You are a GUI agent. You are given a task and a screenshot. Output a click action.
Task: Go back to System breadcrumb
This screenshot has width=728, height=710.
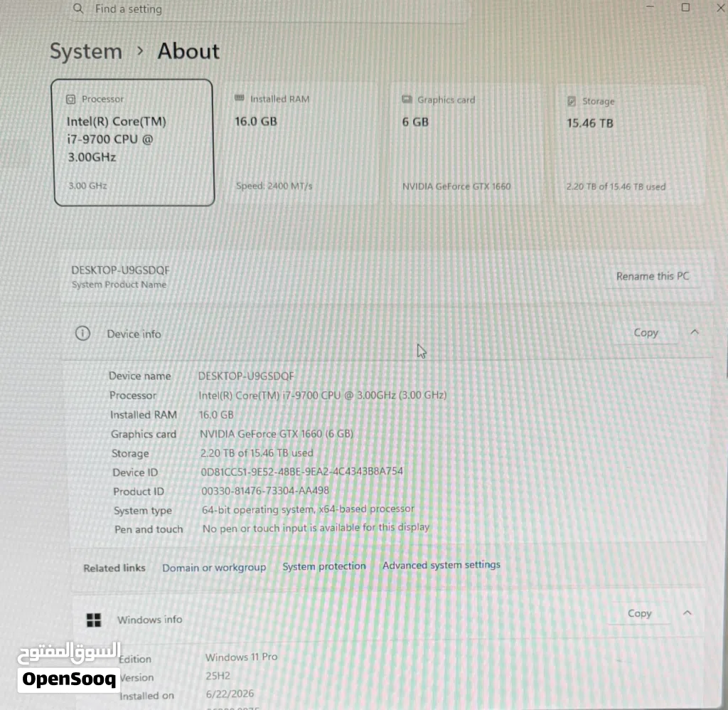tap(86, 51)
